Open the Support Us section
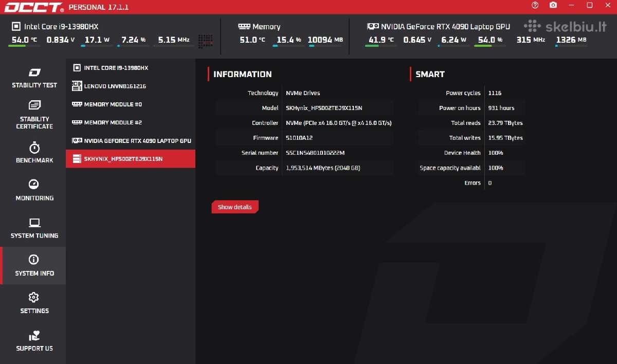 34,341
